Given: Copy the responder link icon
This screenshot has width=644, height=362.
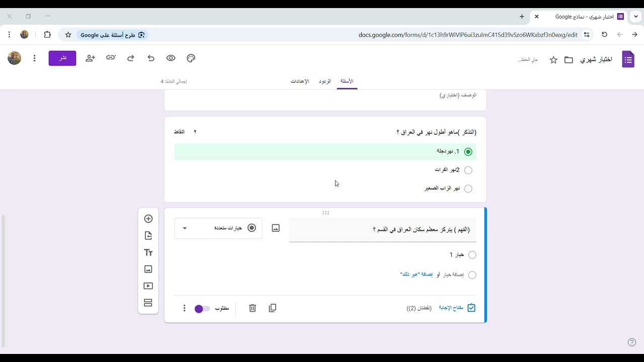Looking at the screenshot, I should [111, 58].
